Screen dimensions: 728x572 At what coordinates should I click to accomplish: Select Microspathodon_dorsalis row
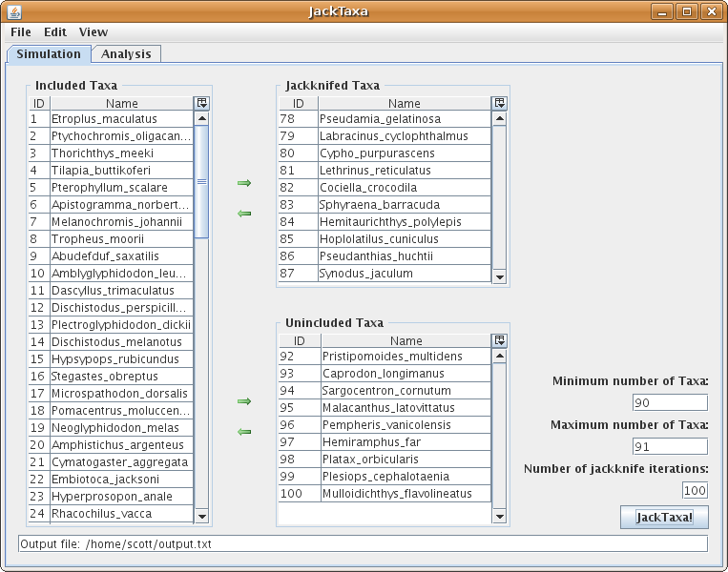pyautogui.click(x=111, y=394)
